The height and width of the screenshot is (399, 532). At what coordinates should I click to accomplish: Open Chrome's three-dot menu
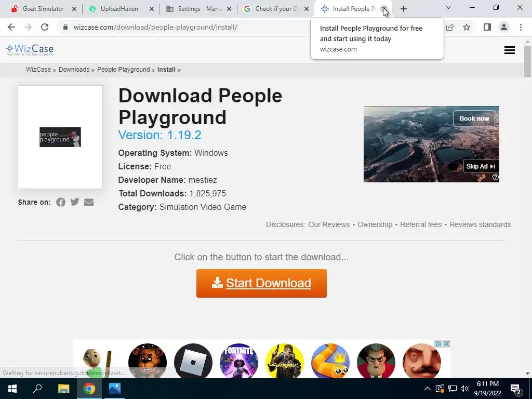(521, 27)
